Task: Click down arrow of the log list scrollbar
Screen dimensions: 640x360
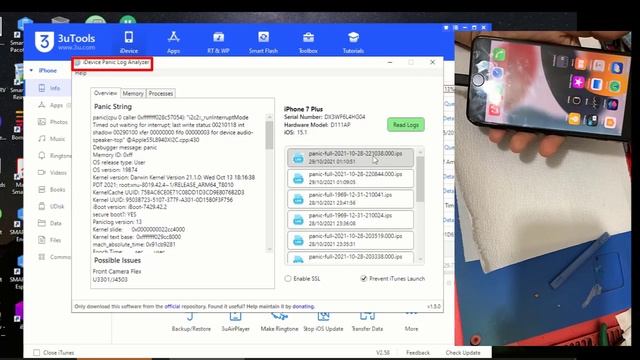Action: pos(420,259)
